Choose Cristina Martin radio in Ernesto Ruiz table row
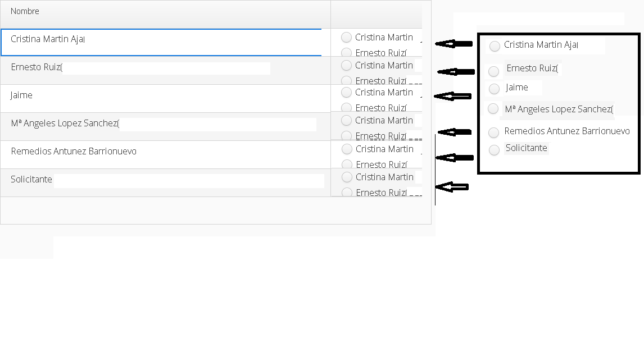This screenshot has height=343, width=644. (347, 65)
